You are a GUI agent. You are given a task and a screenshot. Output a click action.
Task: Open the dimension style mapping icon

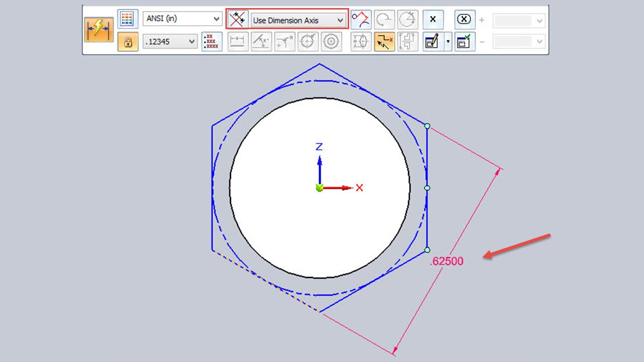click(127, 19)
